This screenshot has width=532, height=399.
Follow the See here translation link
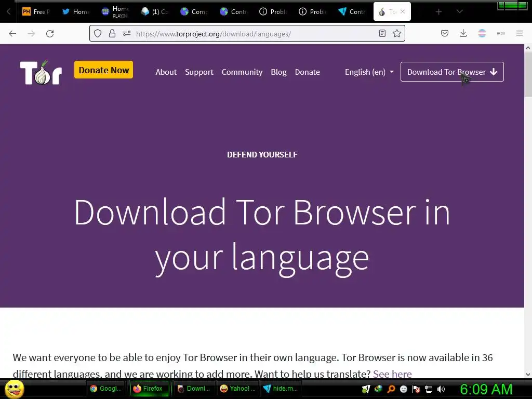[x=392, y=374]
